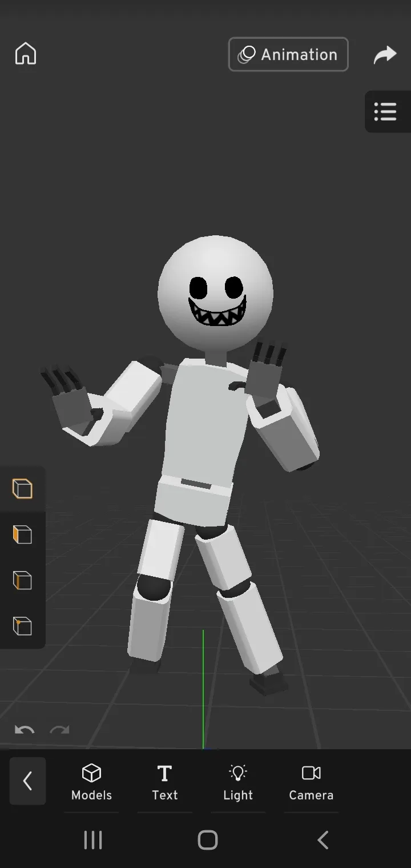Tap the Android home button
Image resolution: width=411 pixels, height=868 pixels.
[208, 840]
